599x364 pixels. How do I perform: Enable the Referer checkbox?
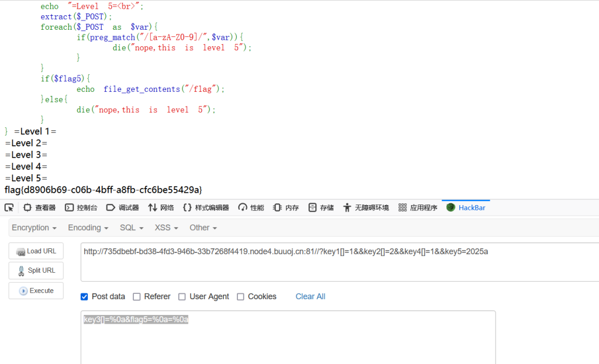(x=137, y=297)
